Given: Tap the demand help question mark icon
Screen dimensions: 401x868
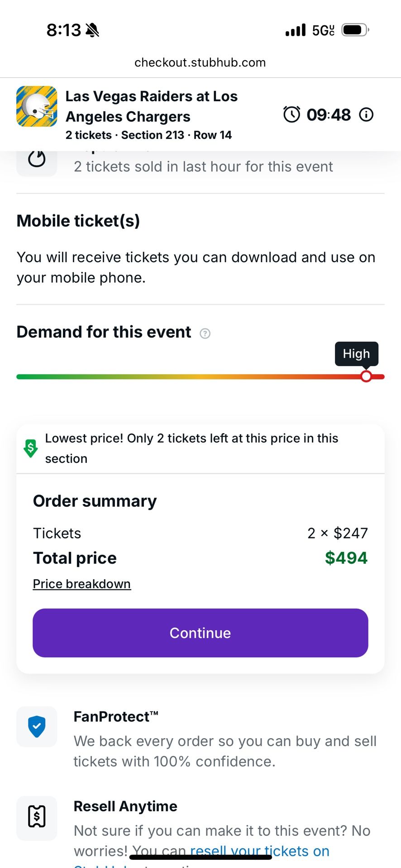Looking at the screenshot, I should [x=205, y=334].
